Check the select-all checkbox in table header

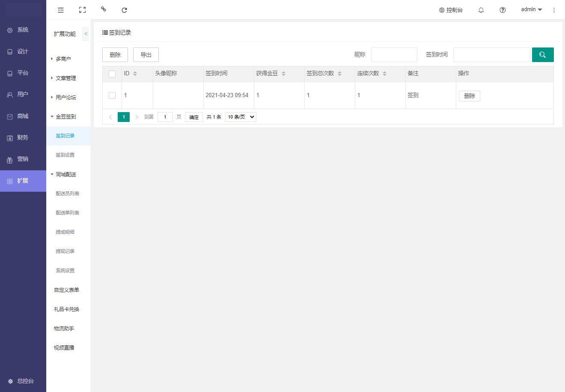click(112, 74)
